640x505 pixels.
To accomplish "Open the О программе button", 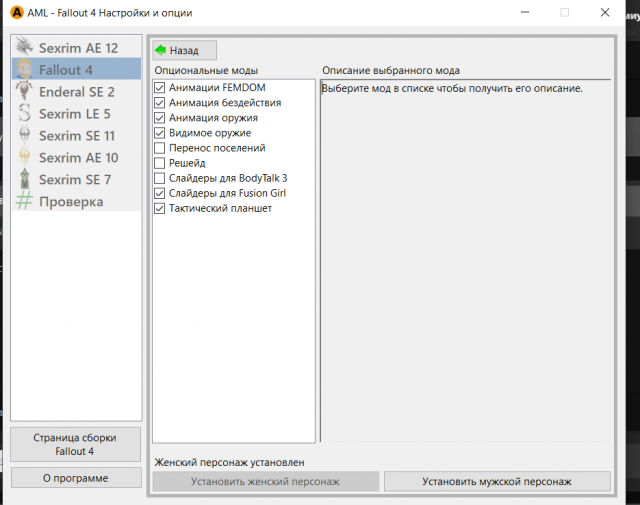I will tap(75, 479).
